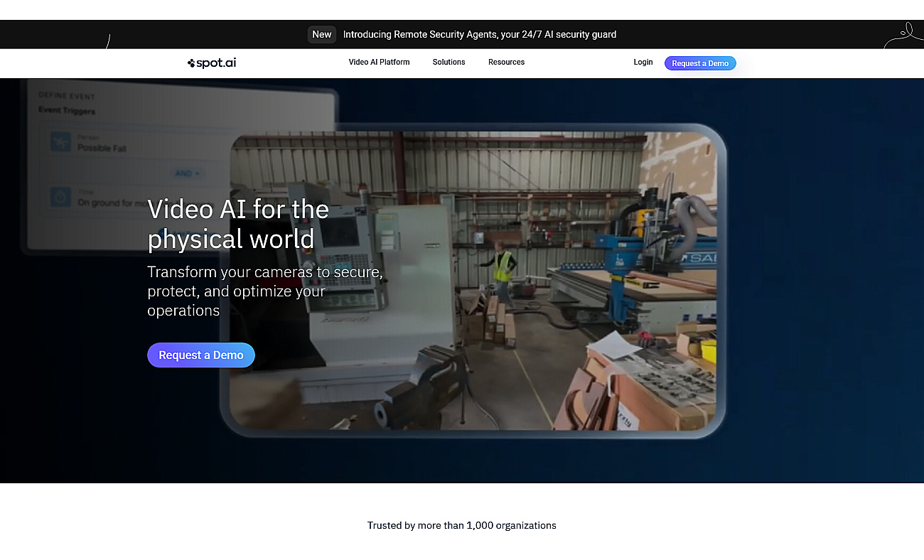The width and height of the screenshot is (924, 560).
Task: Click 'Transform your cameras to secure' subheading
Action: pyautogui.click(x=265, y=291)
